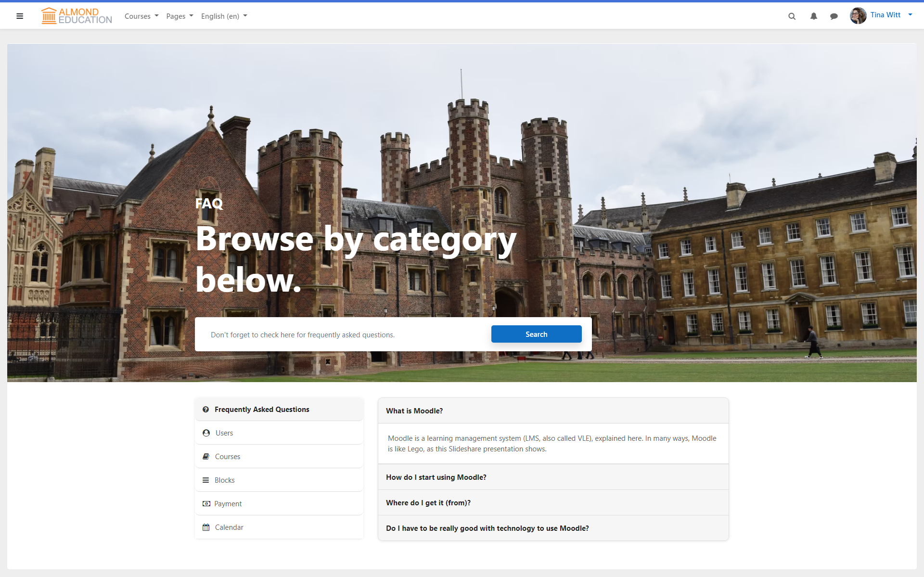The height and width of the screenshot is (577, 924).
Task: Click the FAQ label above heading
Action: 209,203
